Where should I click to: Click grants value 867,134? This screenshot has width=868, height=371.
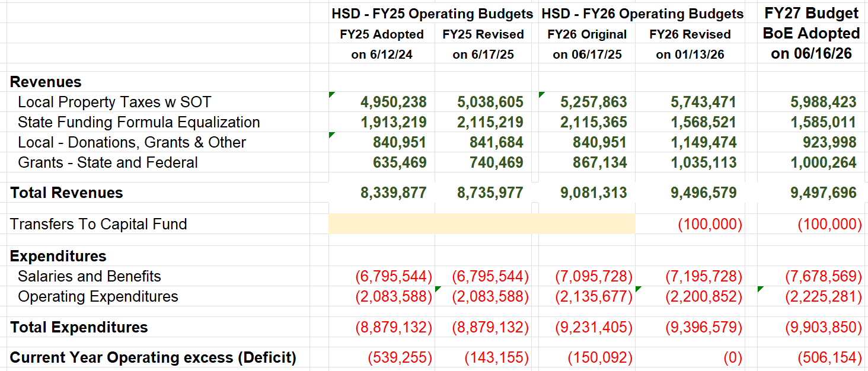(x=599, y=162)
